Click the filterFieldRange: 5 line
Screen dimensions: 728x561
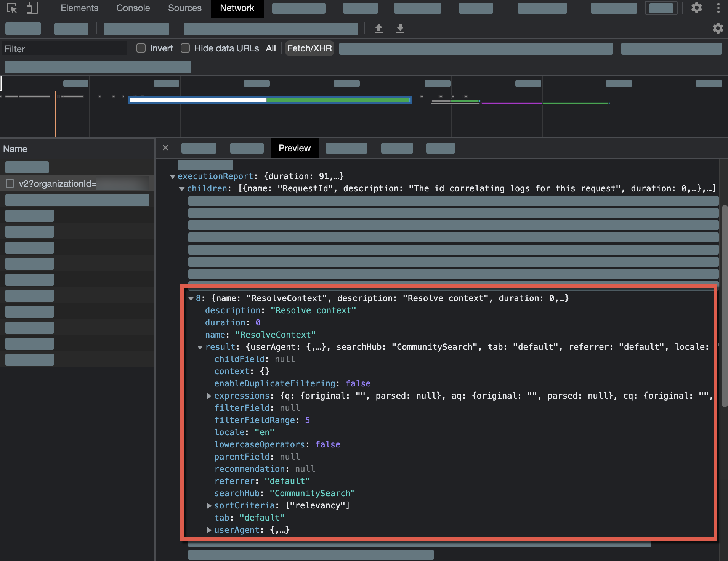click(x=262, y=420)
